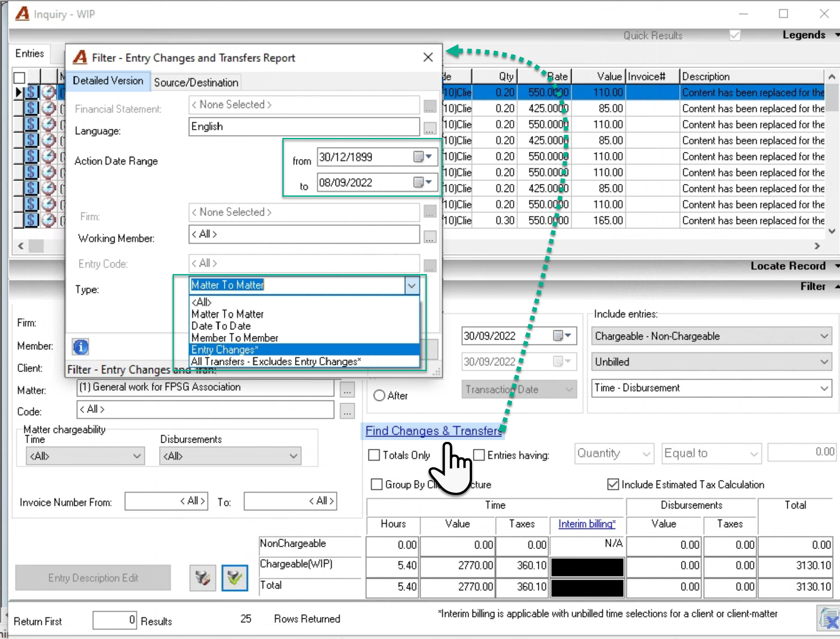Click browse button next to Working Member
840x639 pixels.
click(430, 237)
